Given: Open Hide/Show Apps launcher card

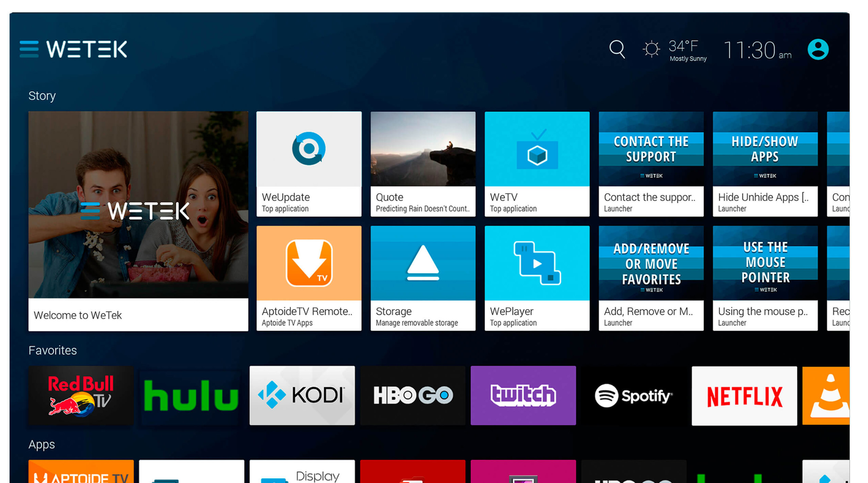Looking at the screenshot, I should tap(765, 164).
